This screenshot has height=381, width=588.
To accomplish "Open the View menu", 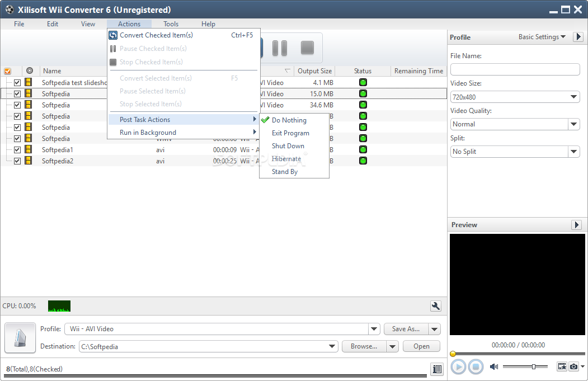I will pos(88,24).
